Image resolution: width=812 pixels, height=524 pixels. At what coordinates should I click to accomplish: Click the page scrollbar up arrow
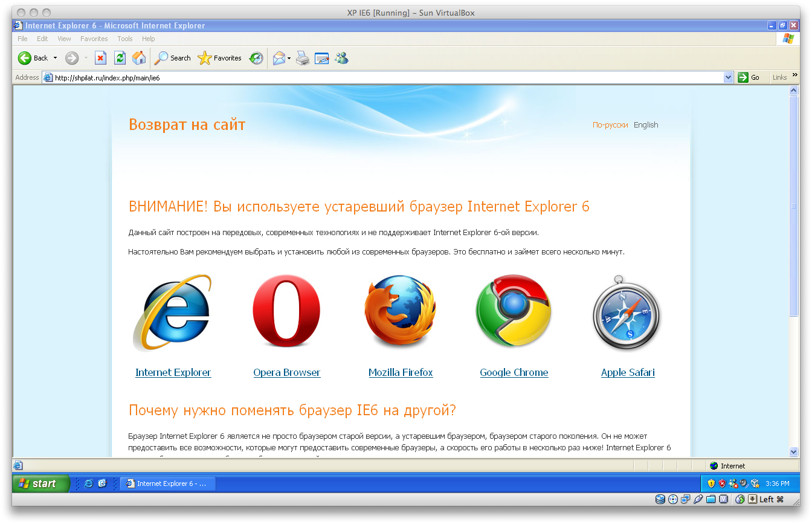coord(794,91)
